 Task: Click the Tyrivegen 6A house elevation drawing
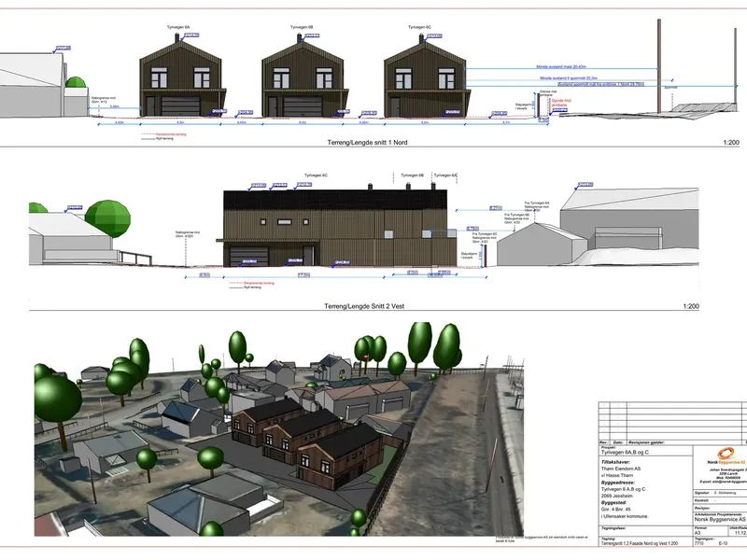pos(182,77)
